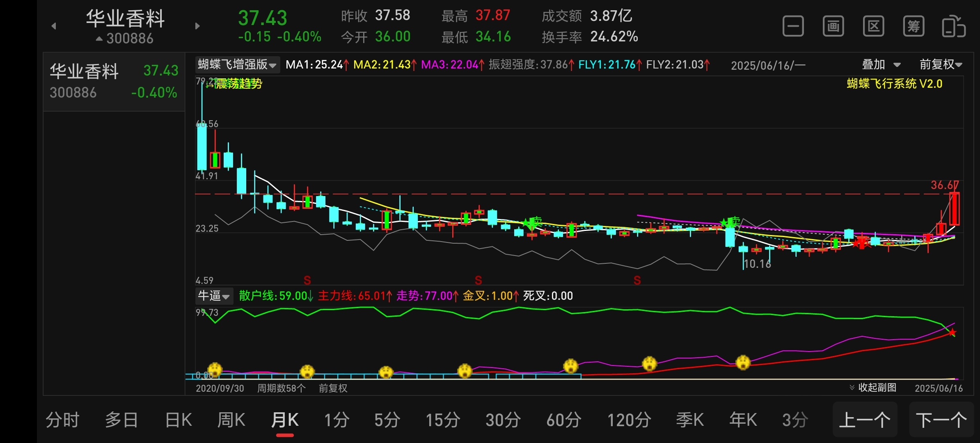Select the 分时 intraday tab
Screen dimensions: 980x443
[62, 420]
